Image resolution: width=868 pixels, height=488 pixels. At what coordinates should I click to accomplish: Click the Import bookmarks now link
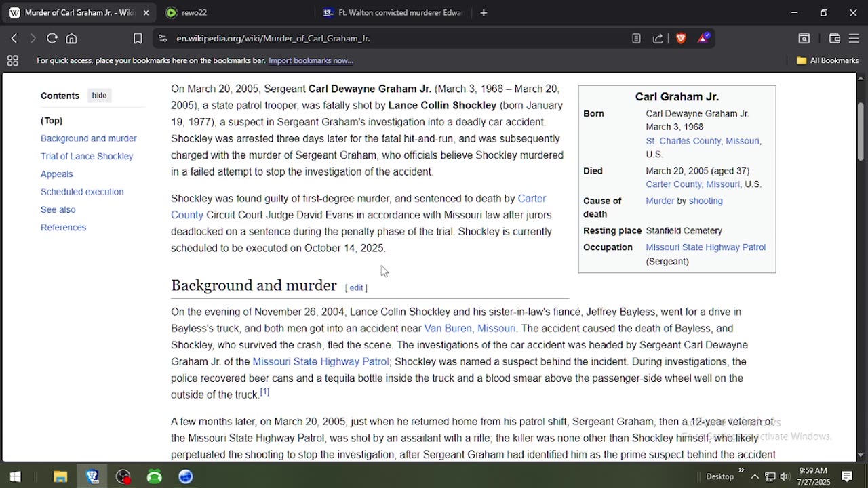coord(311,60)
